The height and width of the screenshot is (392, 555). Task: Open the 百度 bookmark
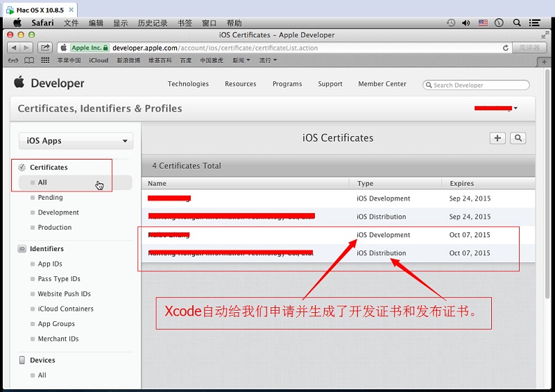pyautogui.click(x=186, y=60)
